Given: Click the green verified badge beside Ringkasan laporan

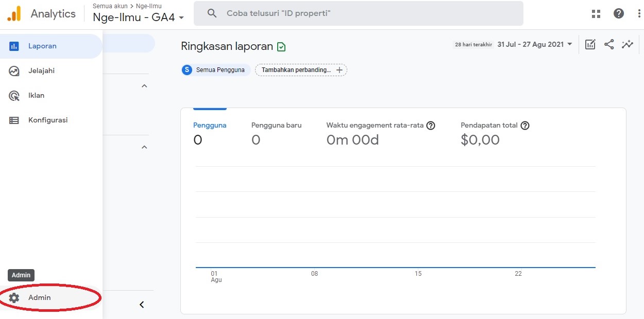Looking at the screenshot, I should pyautogui.click(x=281, y=47).
